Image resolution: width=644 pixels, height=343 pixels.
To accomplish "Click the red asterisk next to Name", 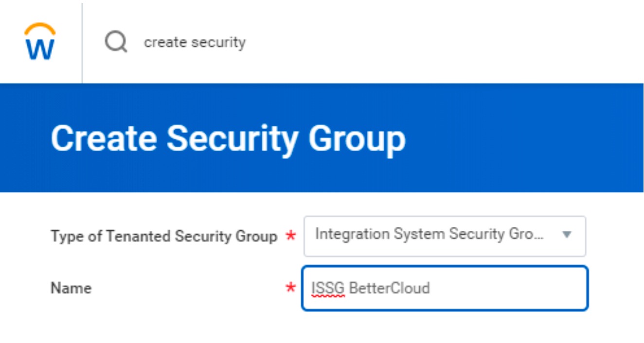I will coord(289,288).
